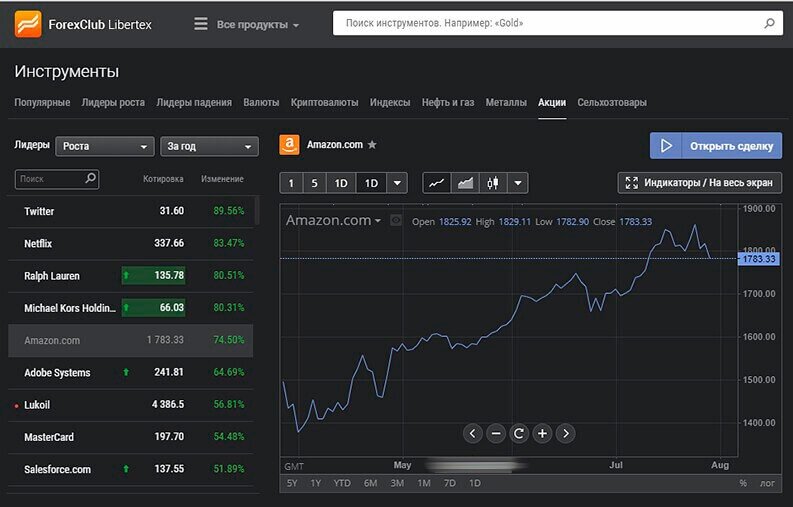Image resolution: width=793 pixels, height=507 pixels.
Task: Zoom in chart with plus button
Action: click(542, 434)
